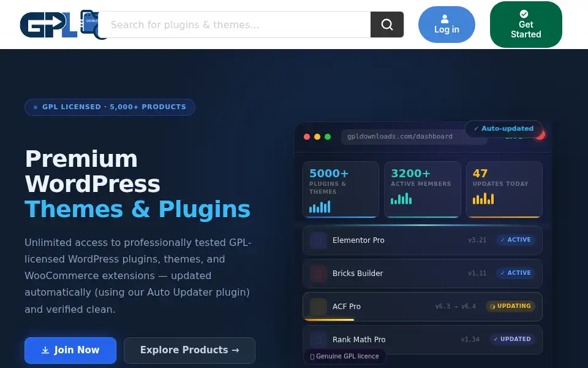Click the Join Now button
The height and width of the screenshot is (368, 588).
(70, 350)
